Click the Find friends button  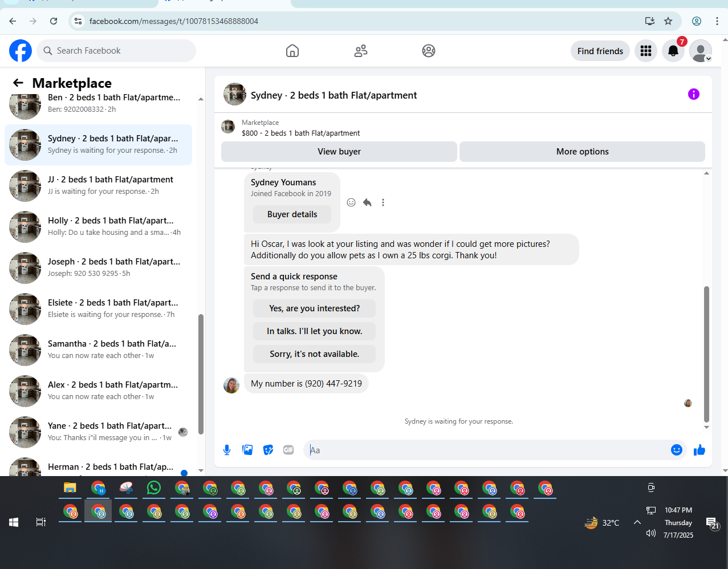(600, 51)
